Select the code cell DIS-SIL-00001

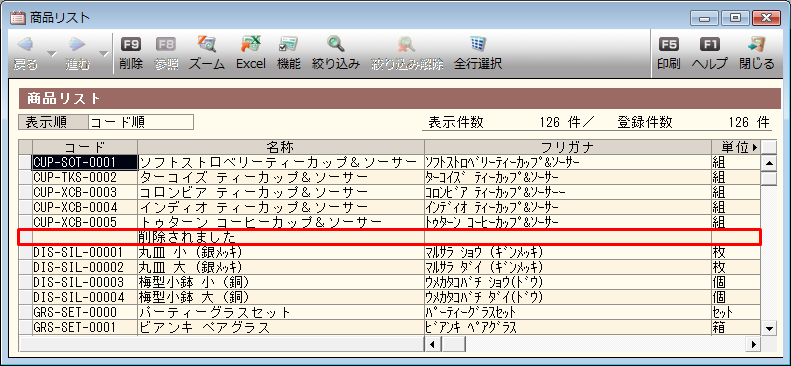pos(85,252)
